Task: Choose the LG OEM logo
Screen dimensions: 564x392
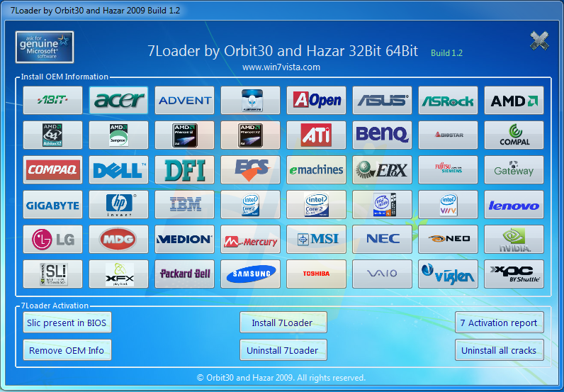Action: coord(52,240)
